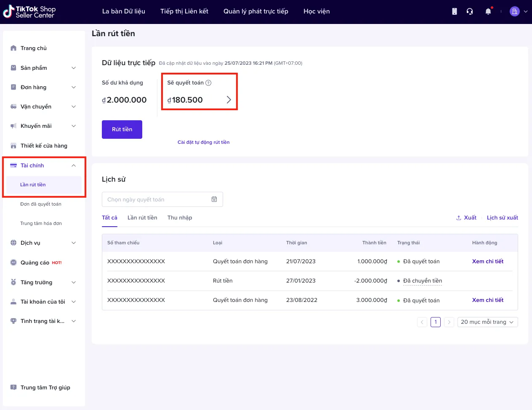Open the notifications bell icon
Image resolution: width=532 pixels, height=410 pixels.
click(488, 11)
